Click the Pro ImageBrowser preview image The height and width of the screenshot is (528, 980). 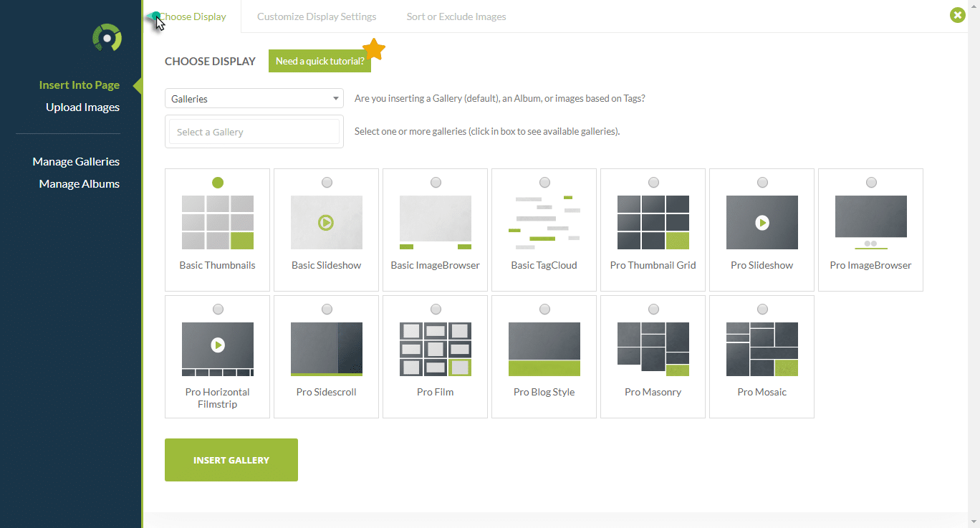coord(871,222)
